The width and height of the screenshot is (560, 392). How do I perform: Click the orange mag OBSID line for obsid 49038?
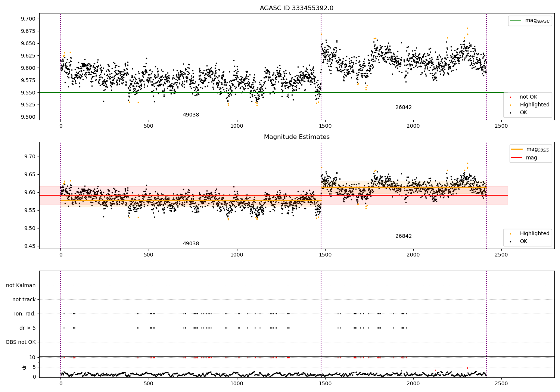(x=190, y=201)
